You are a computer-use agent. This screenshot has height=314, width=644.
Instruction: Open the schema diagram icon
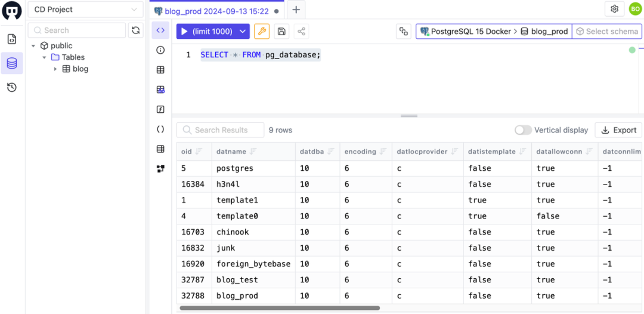click(160, 168)
